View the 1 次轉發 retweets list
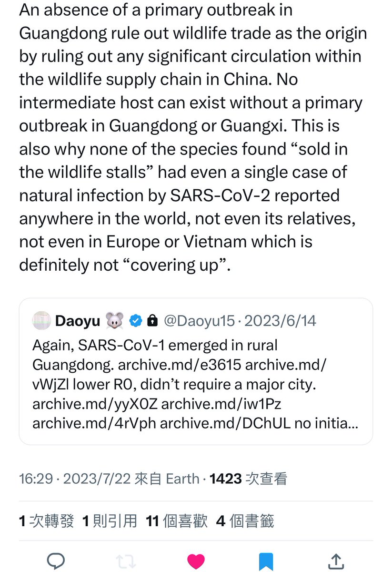Screen dimensions: 392x572 tap(47, 521)
